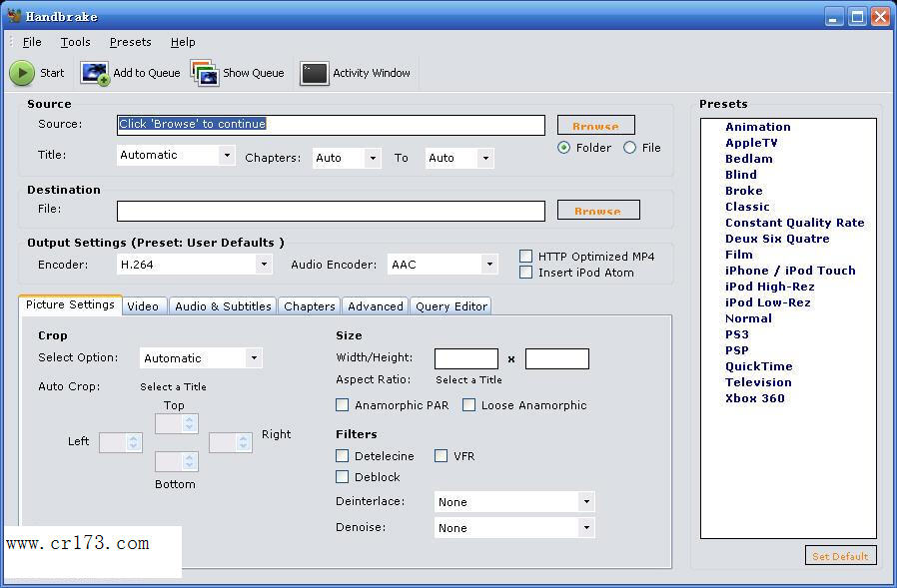Select the Xbox 360 preset
The image size is (897, 588).
754,399
